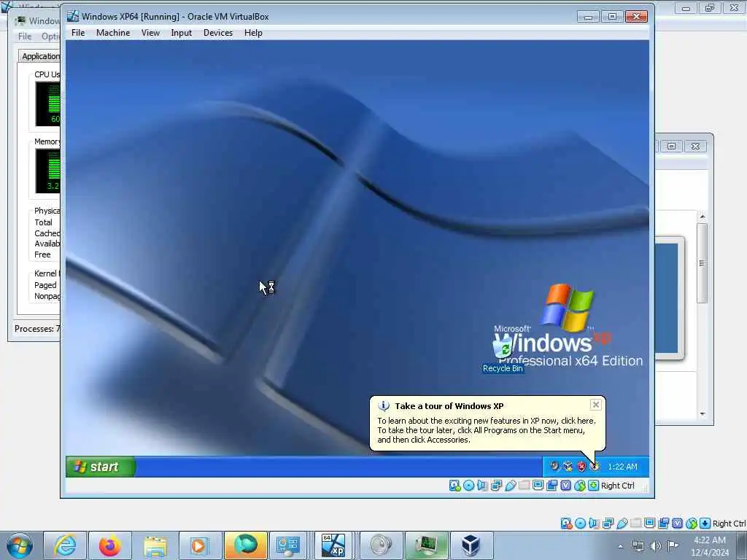This screenshot has width=747, height=560.
Task: Click Right Ctrl host key label in front VM window
Action: point(617,485)
